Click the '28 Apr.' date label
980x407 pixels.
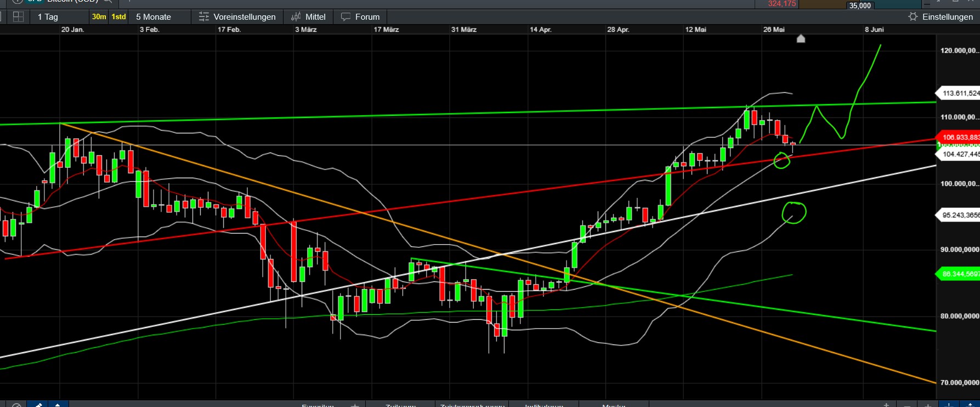(618, 30)
